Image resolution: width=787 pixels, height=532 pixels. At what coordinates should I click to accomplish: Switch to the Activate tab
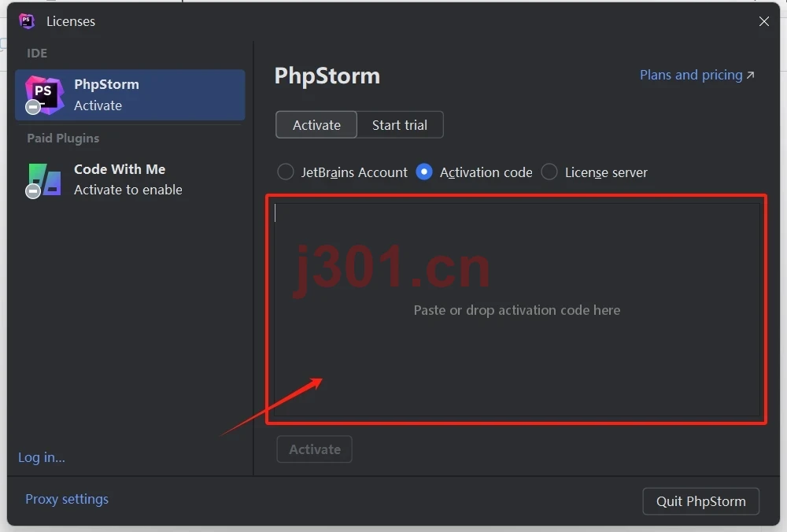(316, 124)
